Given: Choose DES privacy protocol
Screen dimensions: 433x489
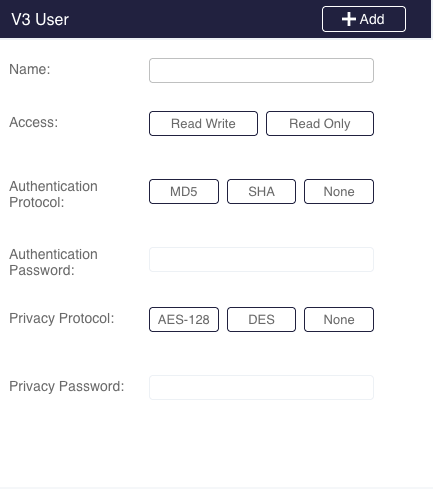Looking at the screenshot, I should (261, 319).
